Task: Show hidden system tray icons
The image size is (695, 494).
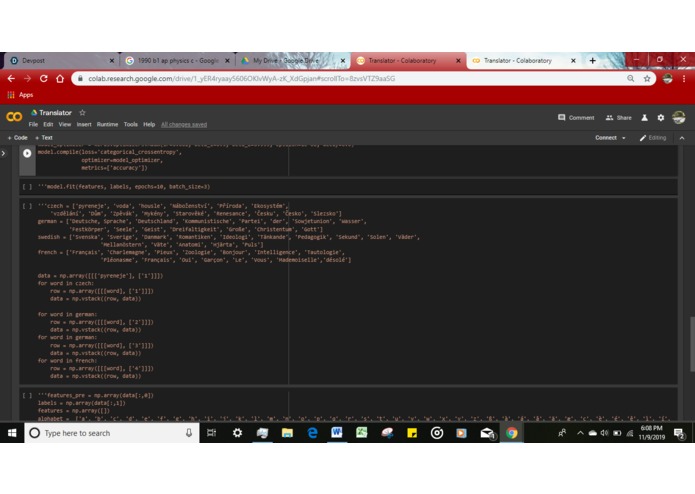Action: click(580, 433)
